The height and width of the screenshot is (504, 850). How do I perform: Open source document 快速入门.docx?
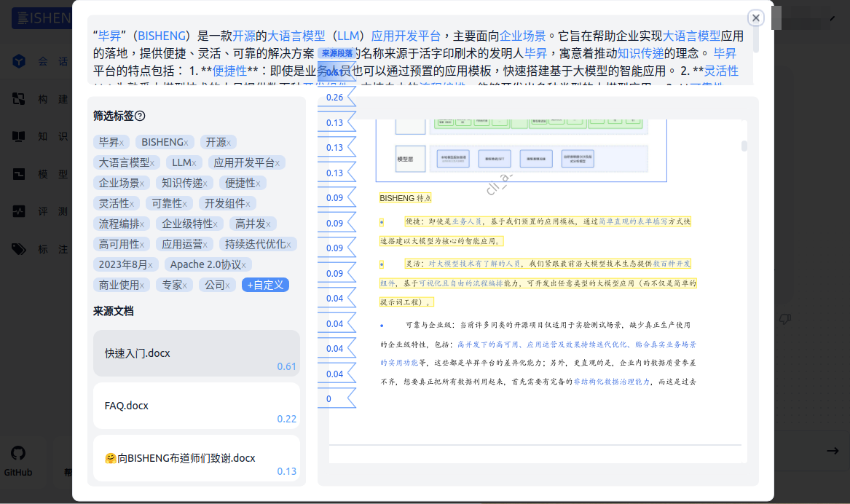pos(196,353)
